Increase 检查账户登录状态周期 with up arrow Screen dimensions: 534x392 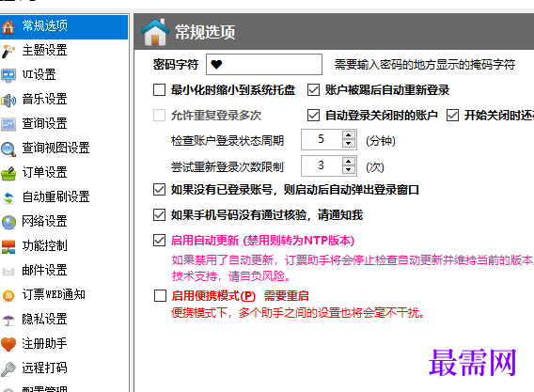pos(349,135)
